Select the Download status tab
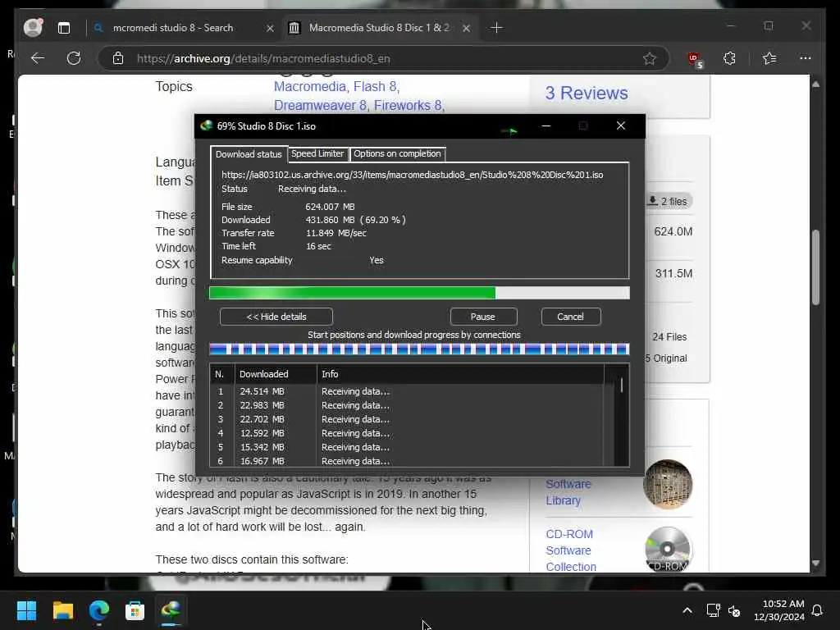The width and height of the screenshot is (840, 630). pos(249,154)
